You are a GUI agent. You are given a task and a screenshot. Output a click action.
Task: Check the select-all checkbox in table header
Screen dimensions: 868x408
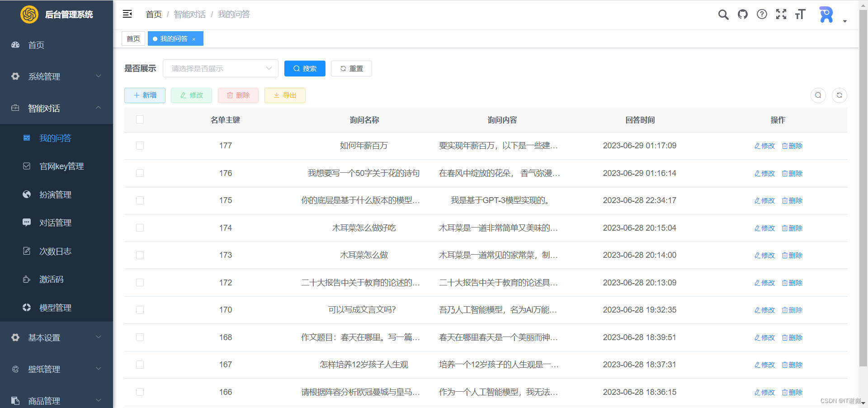(x=140, y=119)
